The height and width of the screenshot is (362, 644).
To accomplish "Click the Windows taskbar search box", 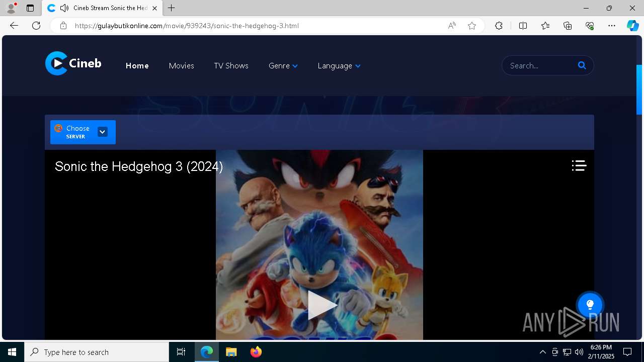I will [97, 352].
